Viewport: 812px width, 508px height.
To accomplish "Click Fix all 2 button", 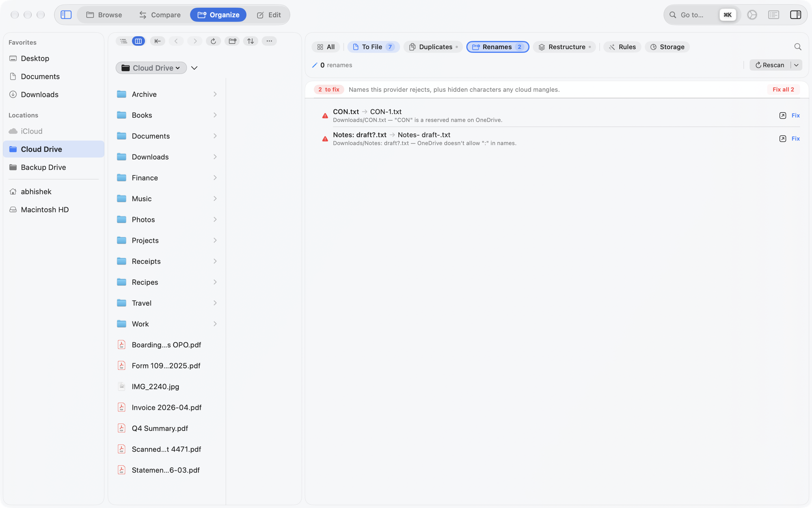I will pyautogui.click(x=783, y=89).
